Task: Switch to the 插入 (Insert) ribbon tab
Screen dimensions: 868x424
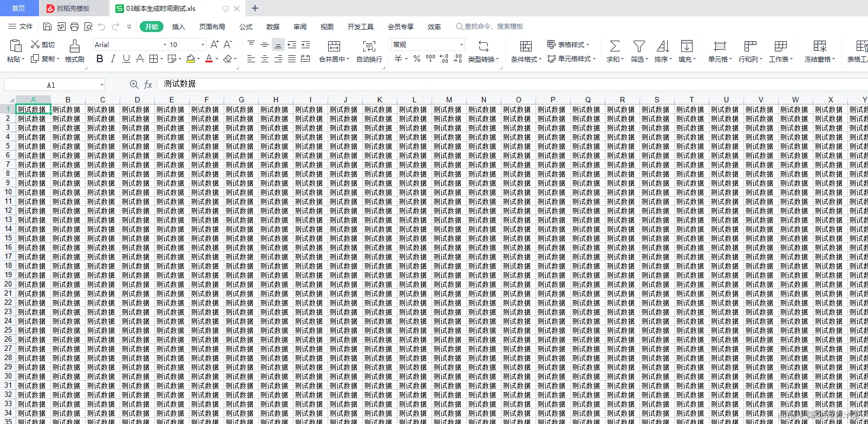Action: 178,27
